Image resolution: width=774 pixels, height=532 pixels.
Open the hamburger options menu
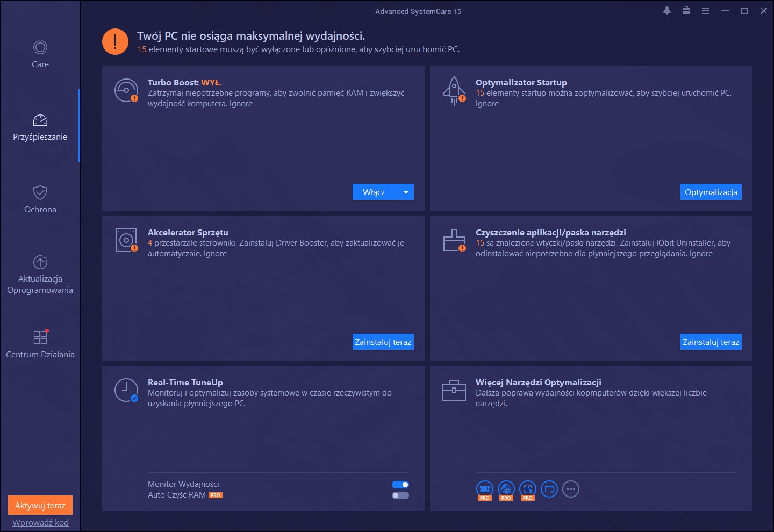pyautogui.click(x=706, y=11)
